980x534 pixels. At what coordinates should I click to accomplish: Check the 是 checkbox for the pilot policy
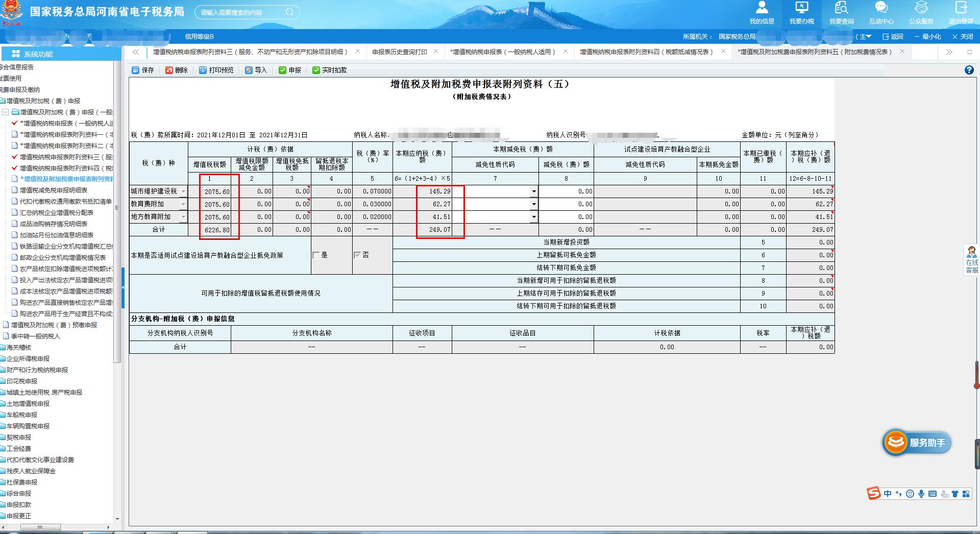[315, 255]
